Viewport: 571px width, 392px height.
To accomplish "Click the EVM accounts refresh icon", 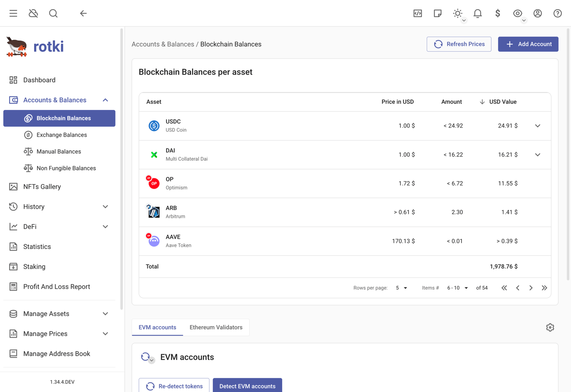I will [x=145, y=357].
